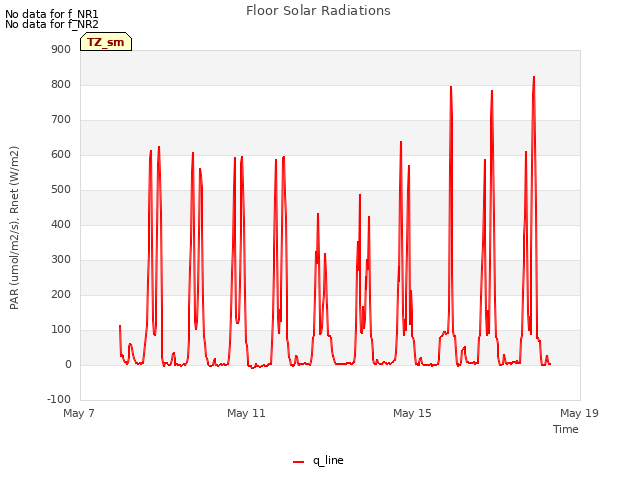Click the 500 y-axis tick label
This screenshot has height=480, width=640.
(61, 190)
